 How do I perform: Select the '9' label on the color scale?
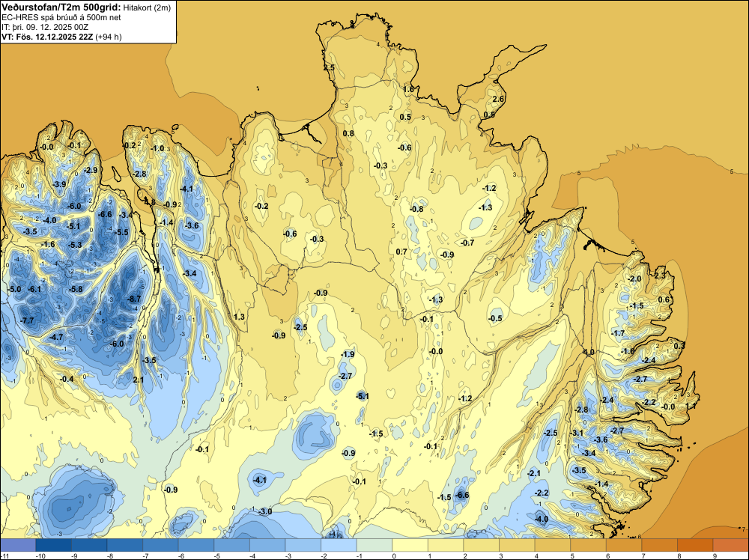click(x=715, y=556)
